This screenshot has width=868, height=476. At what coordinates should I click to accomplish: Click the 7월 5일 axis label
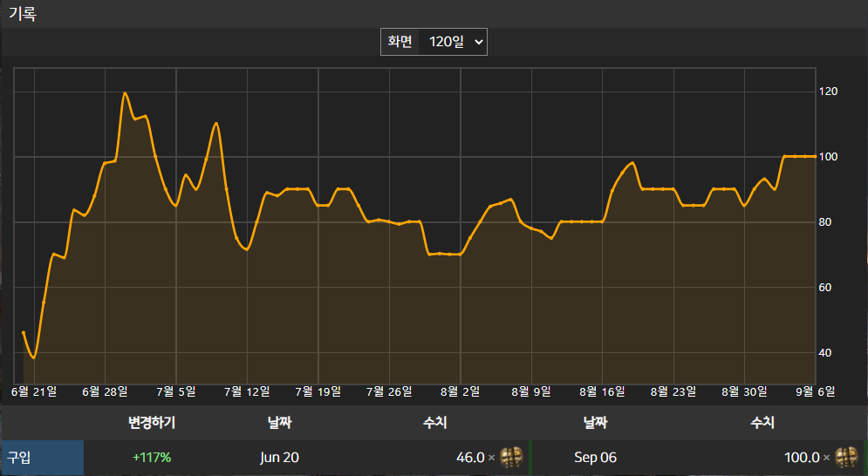[x=176, y=391]
